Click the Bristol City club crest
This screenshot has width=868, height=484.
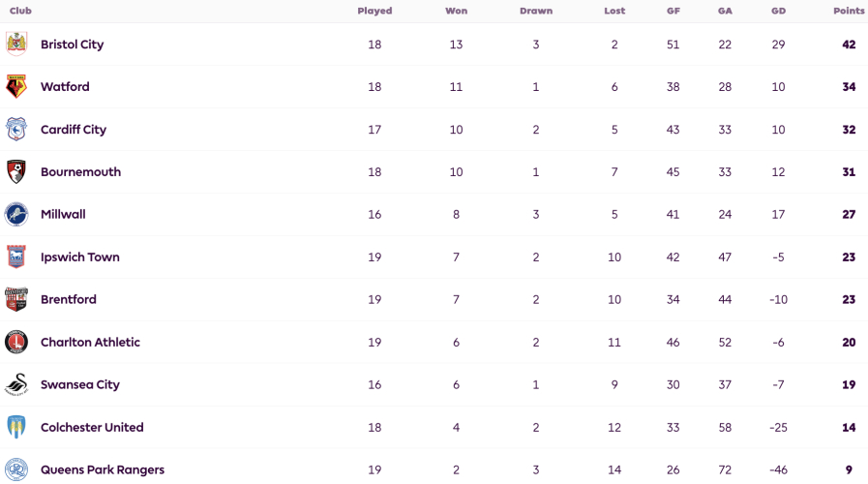pos(16,44)
